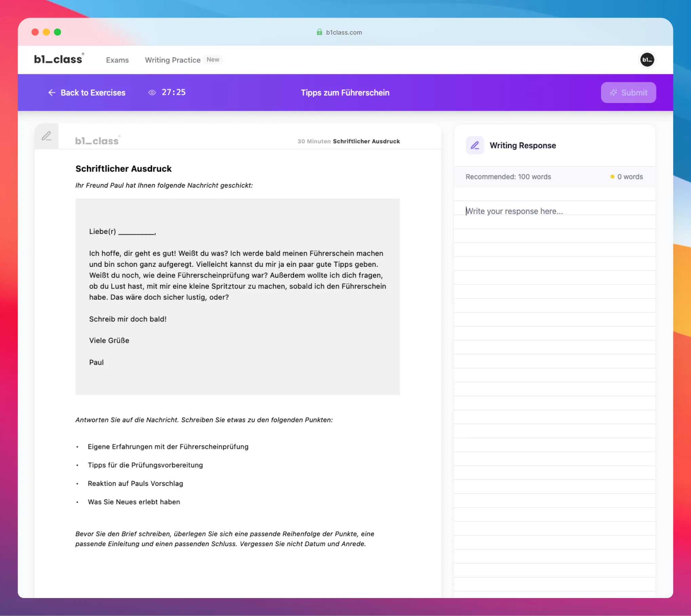Click the sparkle icon on Submit button
691x616 pixels.
(x=613, y=93)
